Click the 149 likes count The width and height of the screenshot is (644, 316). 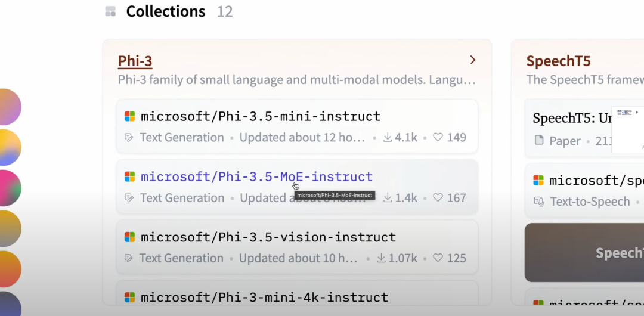(456, 137)
